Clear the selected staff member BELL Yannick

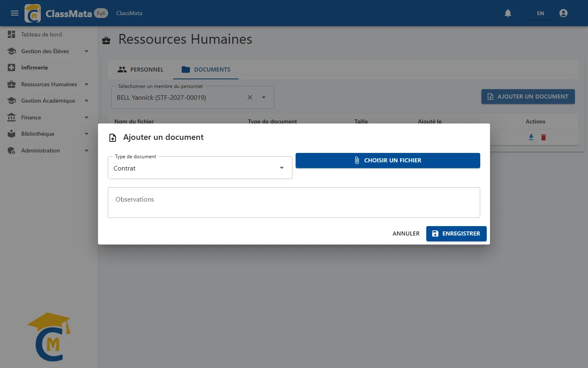[250, 97]
